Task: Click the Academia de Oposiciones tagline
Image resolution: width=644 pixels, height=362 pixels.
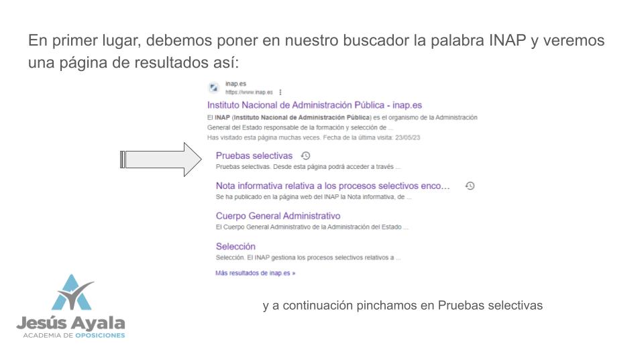Action: point(74,335)
